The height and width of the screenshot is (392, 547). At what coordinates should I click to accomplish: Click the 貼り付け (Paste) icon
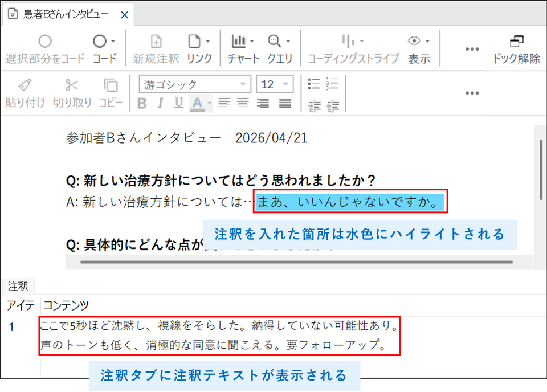[x=25, y=85]
